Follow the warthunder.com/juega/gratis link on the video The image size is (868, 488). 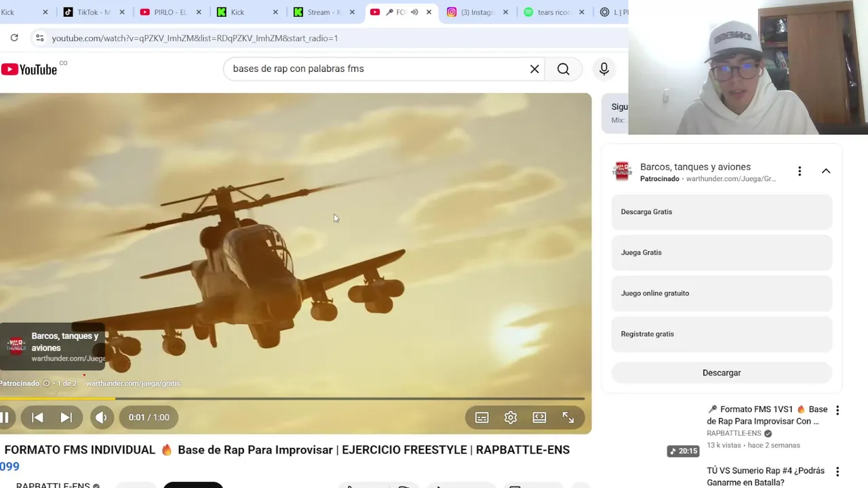[133, 384]
